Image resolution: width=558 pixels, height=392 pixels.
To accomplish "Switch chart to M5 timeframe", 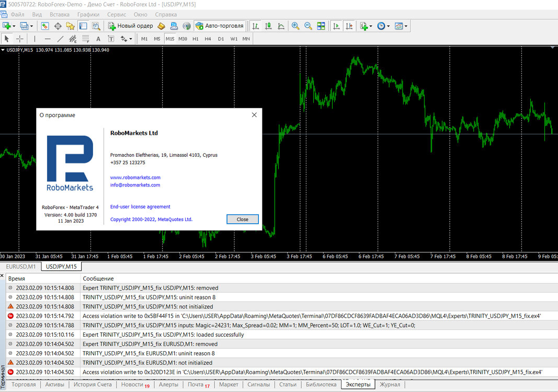I will coord(157,39).
